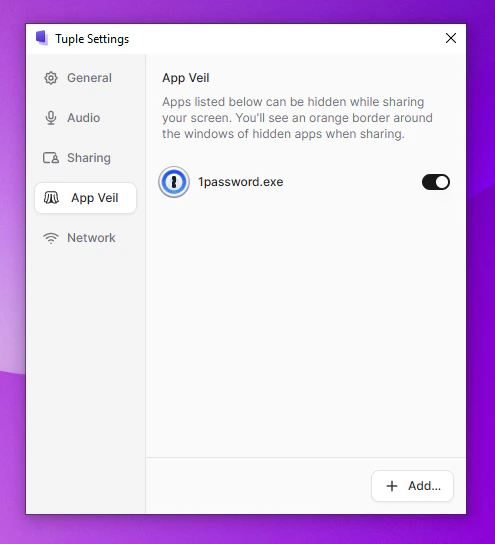Click the Wi-Fi icon beside Network
The height and width of the screenshot is (544, 495).
pos(51,238)
